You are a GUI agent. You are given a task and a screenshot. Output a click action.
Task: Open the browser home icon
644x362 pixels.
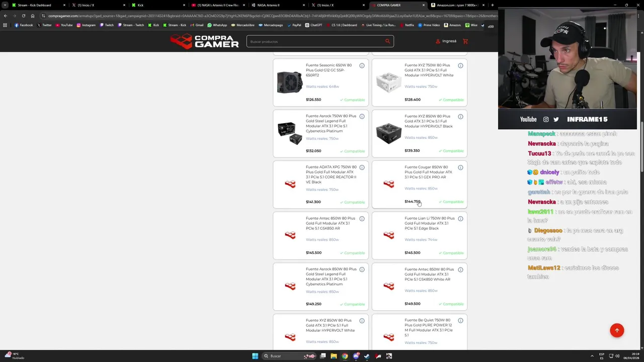(33, 16)
